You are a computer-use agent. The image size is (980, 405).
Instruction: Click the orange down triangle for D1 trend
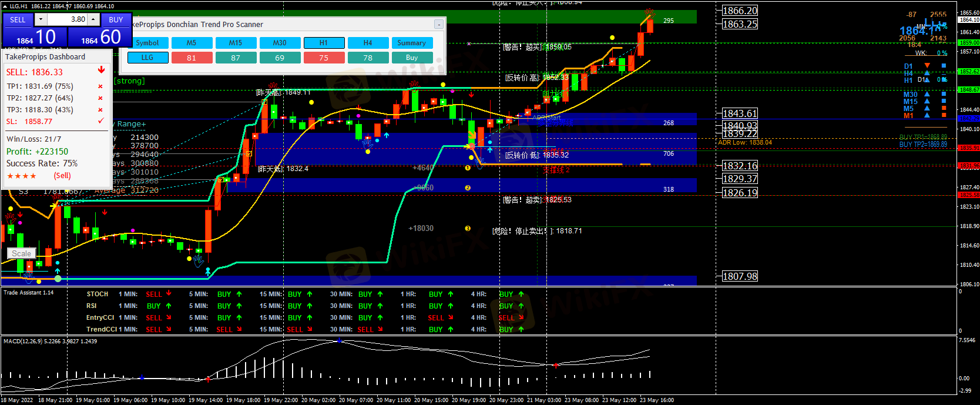pyautogui.click(x=927, y=66)
